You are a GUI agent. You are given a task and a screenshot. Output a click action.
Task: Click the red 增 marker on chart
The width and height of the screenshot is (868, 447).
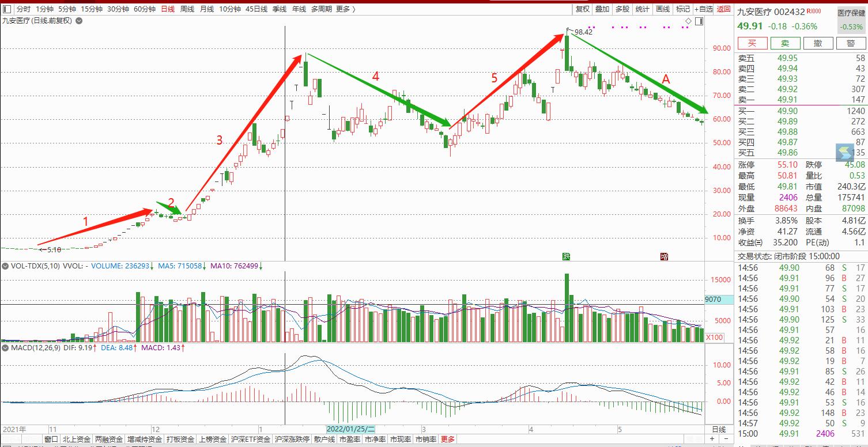(664, 256)
